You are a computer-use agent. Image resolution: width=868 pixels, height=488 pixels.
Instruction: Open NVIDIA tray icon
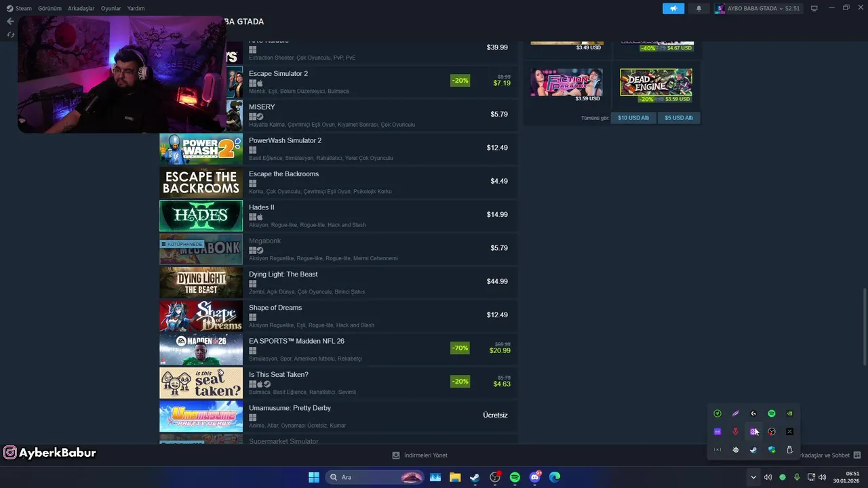[x=789, y=413]
